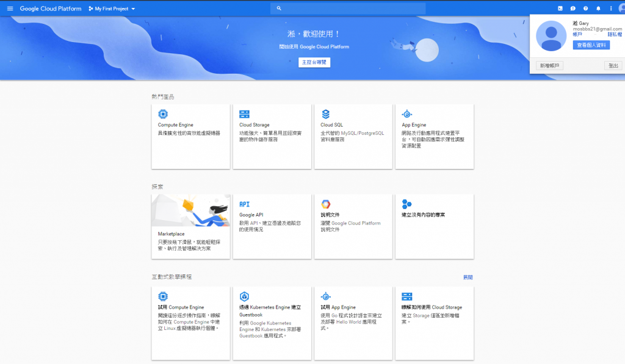Click the 登出 sign out button
The height and width of the screenshot is (364, 625).
click(x=613, y=66)
